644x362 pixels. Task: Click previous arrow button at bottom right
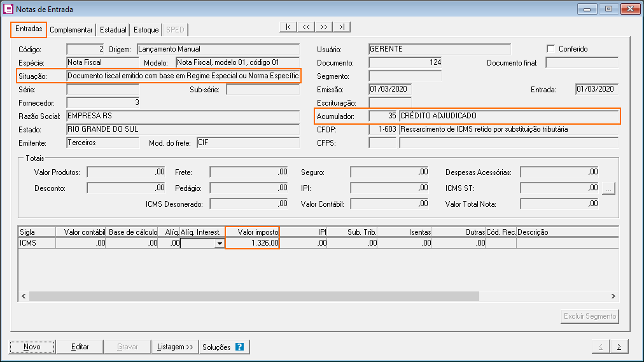tap(601, 347)
